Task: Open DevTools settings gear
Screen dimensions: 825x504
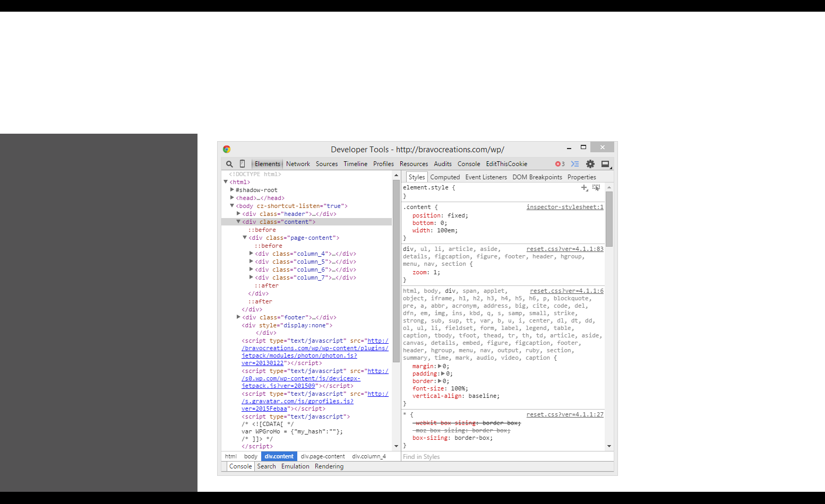Action: tap(590, 164)
